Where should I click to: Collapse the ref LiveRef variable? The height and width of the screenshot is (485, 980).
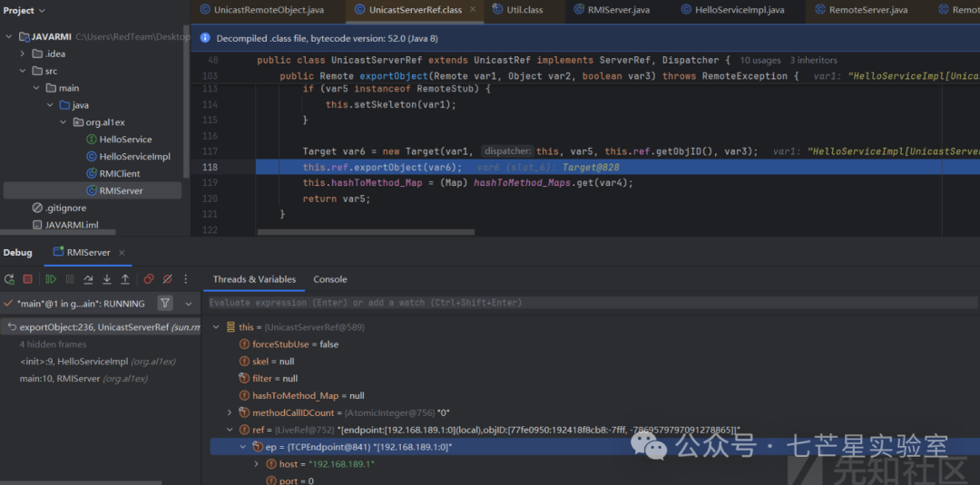pyautogui.click(x=230, y=430)
